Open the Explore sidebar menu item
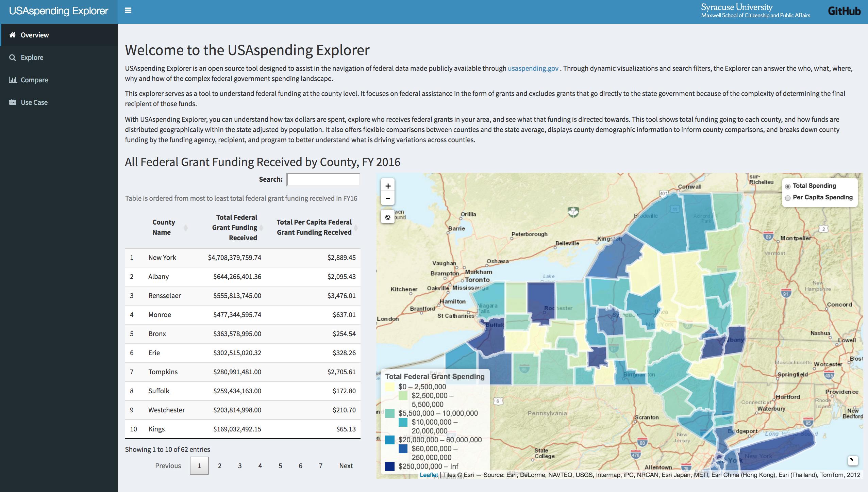 (32, 58)
